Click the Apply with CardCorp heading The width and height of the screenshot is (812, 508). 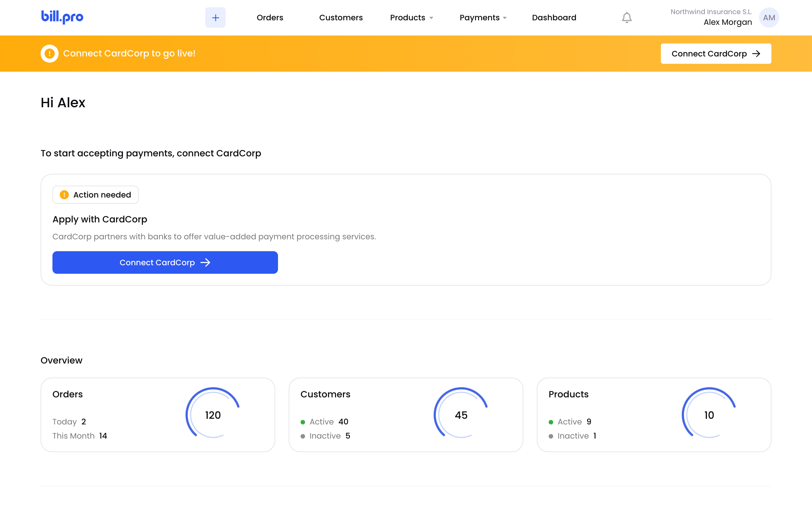point(100,219)
